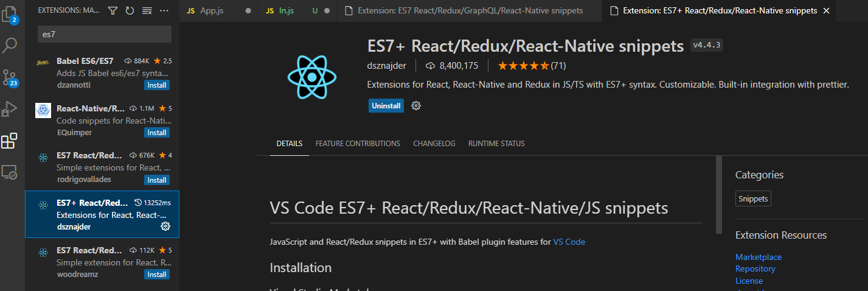868x291 pixels.
Task: Open the Extensions view in the activity bar
Action: coord(10,141)
